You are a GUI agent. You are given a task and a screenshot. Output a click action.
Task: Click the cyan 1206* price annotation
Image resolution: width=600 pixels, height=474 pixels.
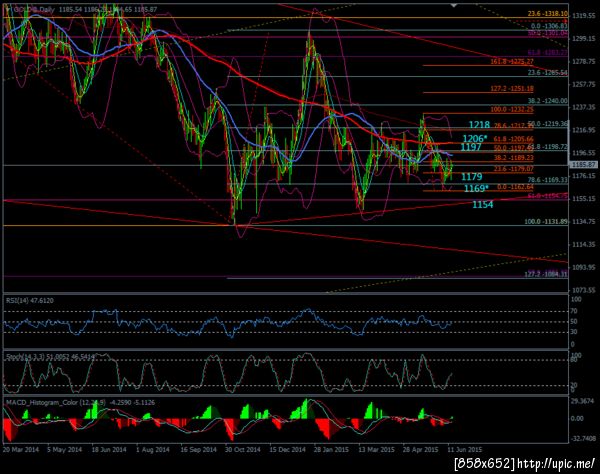pyautogui.click(x=475, y=139)
